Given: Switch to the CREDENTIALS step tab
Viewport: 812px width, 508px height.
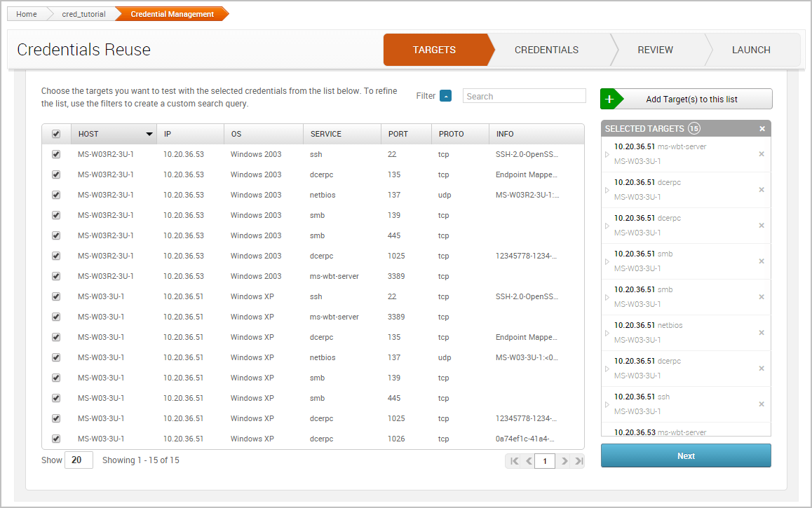Looking at the screenshot, I should click(546, 50).
